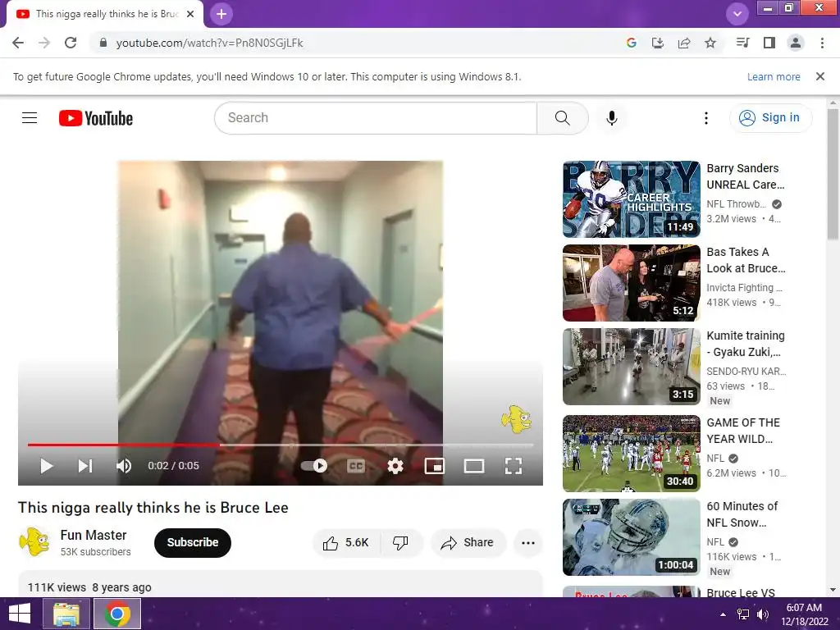Go back in browser
The width and height of the screenshot is (840, 630).
(18, 43)
